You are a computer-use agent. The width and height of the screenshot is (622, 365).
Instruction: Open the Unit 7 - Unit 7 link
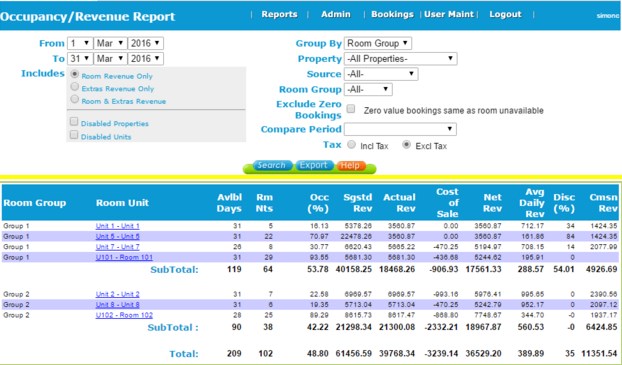pos(117,247)
